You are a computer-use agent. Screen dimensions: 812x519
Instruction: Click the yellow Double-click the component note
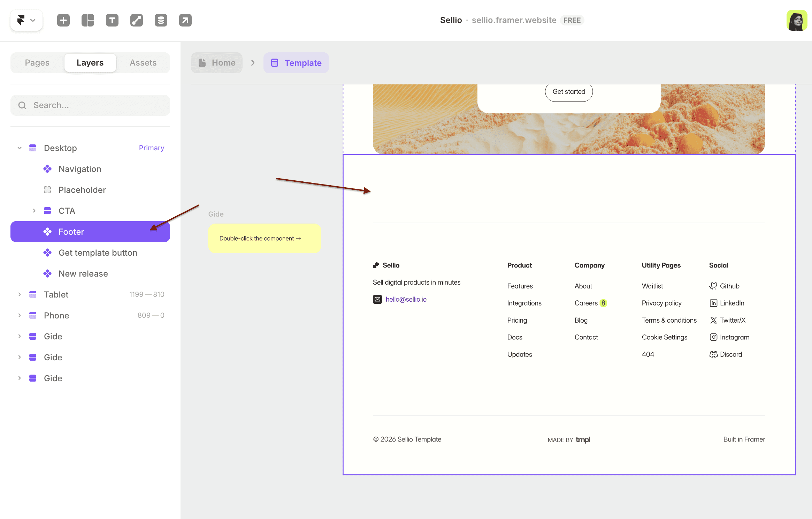(x=265, y=239)
